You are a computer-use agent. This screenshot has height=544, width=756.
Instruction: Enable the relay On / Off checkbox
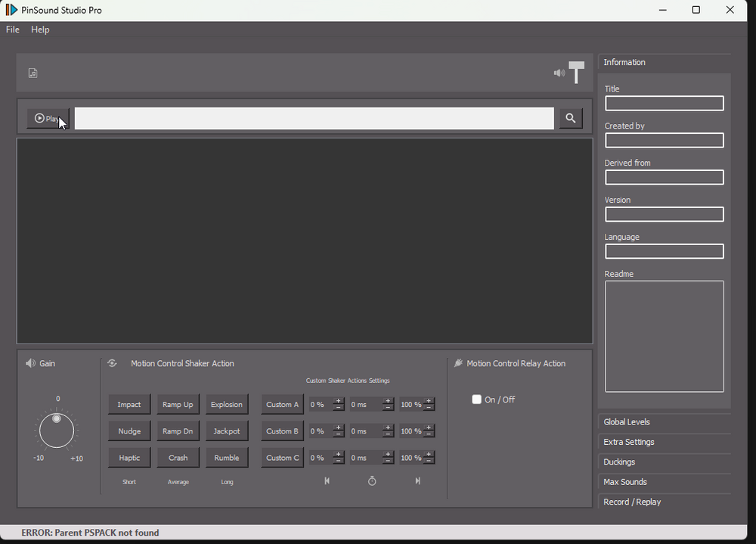point(476,399)
